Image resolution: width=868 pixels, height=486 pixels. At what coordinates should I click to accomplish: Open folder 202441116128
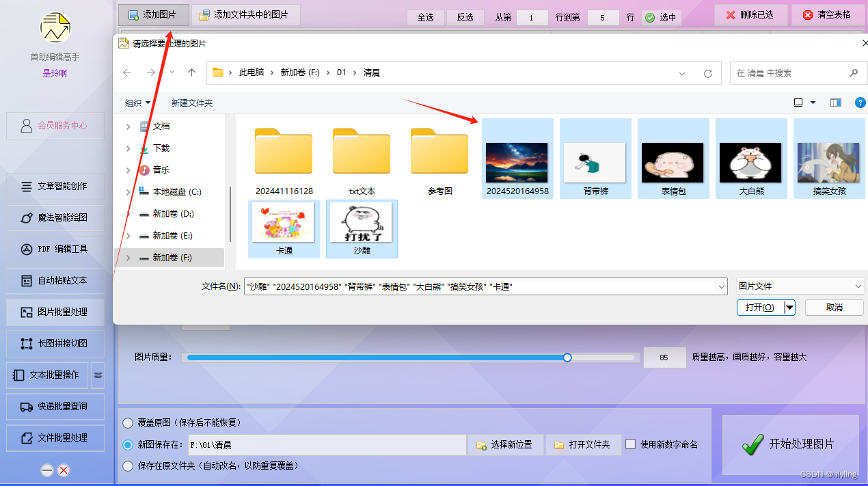[284, 159]
